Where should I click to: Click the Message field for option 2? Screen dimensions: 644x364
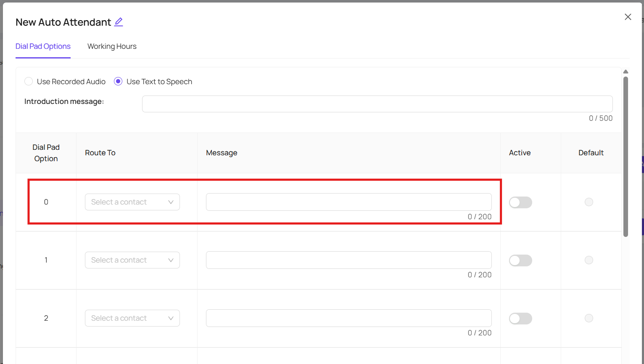tap(349, 318)
